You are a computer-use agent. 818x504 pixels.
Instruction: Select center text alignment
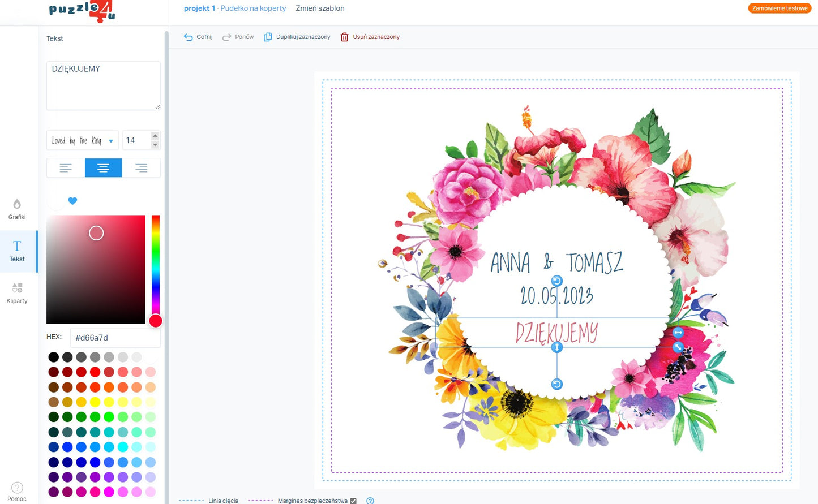click(x=103, y=168)
